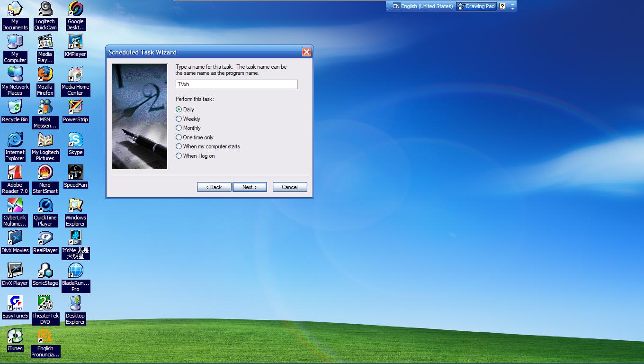This screenshot has width=644, height=364.
Task: Go back with the Back button
Action: pos(214,187)
